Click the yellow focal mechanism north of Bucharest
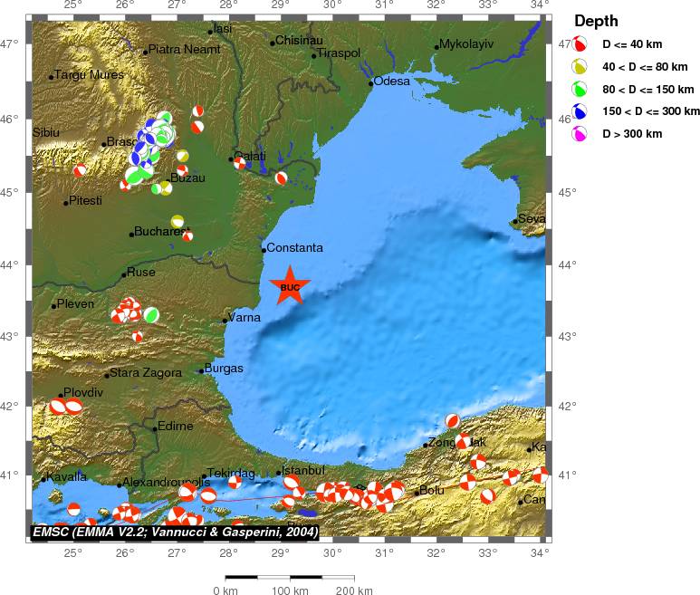Image resolution: width=700 pixels, height=595 pixels. click(177, 221)
